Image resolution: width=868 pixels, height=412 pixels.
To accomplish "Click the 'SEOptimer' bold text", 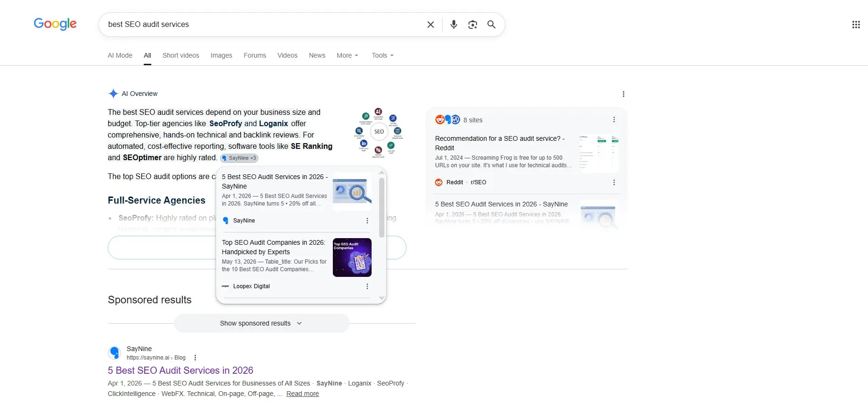I will 142,157.
